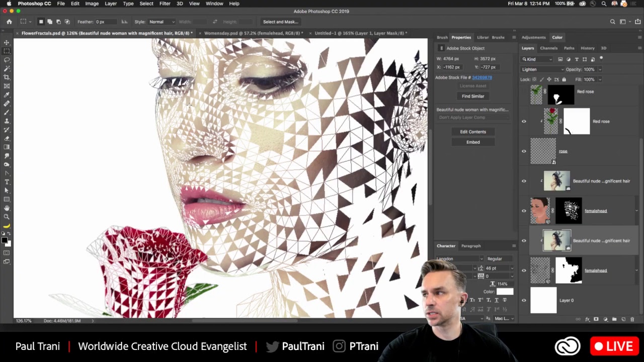Select the Lasso tool

(7, 60)
